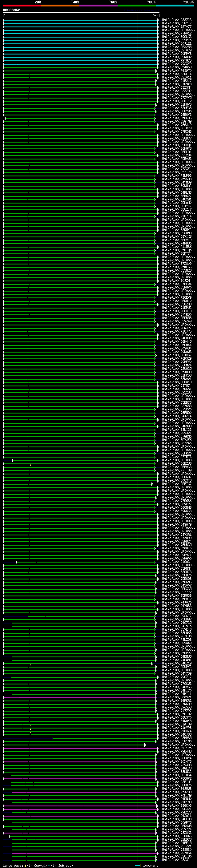The height and width of the screenshot is (868, 197).
Task: Open hit UniRef100_B9GYJ7
Action: 176,23
